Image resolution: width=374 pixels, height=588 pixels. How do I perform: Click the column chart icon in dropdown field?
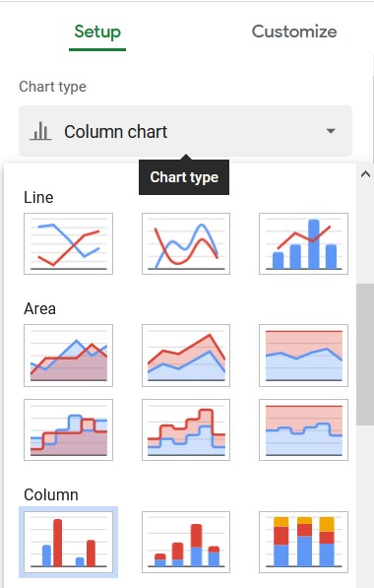click(x=40, y=131)
